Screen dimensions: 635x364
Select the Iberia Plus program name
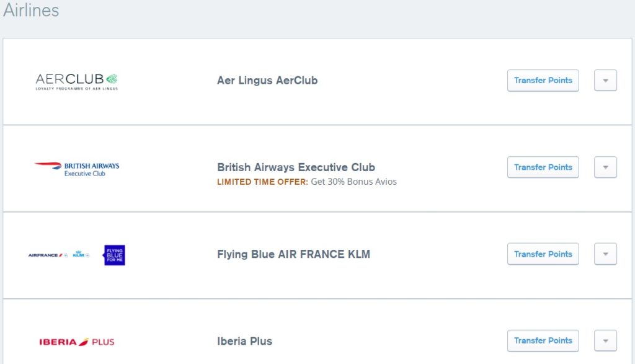click(244, 341)
